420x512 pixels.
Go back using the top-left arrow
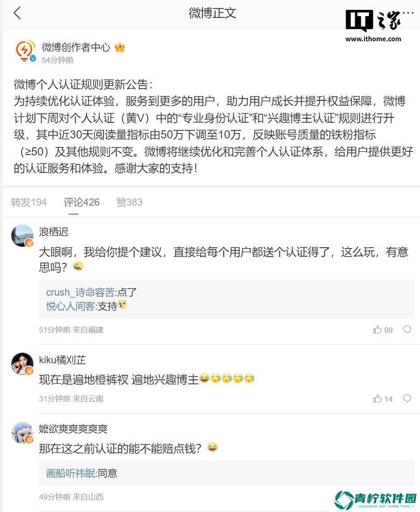click(x=17, y=13)
